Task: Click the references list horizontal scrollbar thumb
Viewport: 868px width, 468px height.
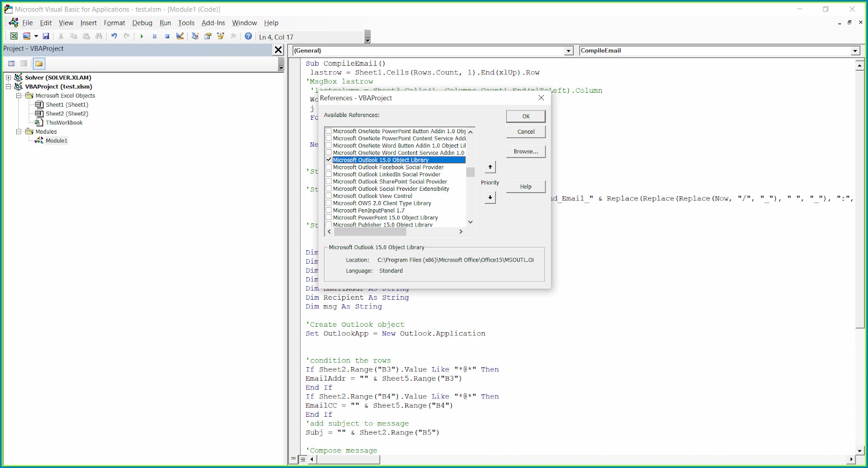Action: (x=370, y=232)
